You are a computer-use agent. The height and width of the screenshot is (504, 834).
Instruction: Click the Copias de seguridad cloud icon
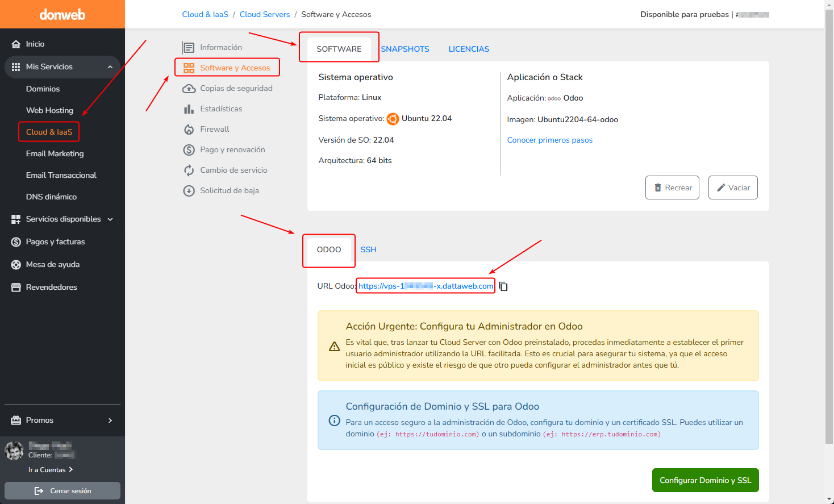[x=189, y=89]
